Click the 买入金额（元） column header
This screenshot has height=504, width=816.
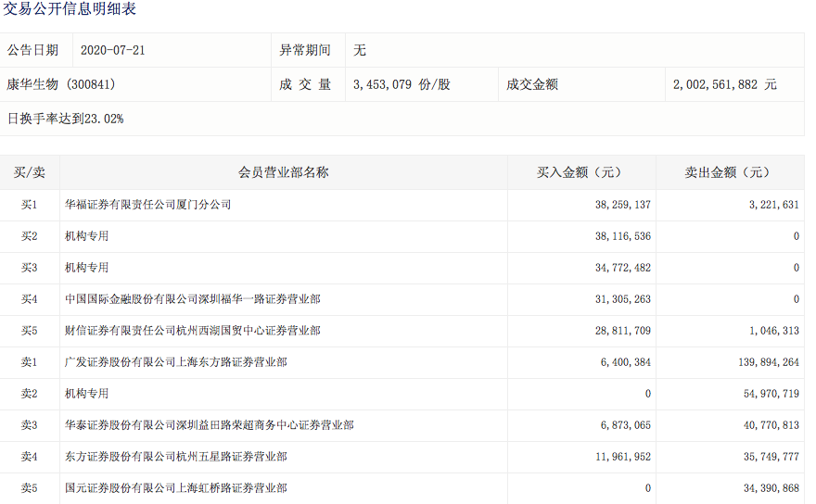(580, 172)
